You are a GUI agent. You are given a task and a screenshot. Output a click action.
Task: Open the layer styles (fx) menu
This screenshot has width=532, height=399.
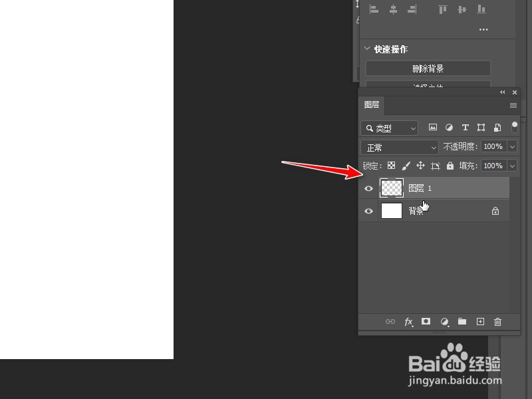pyautogui.click(x=408, y=322)
